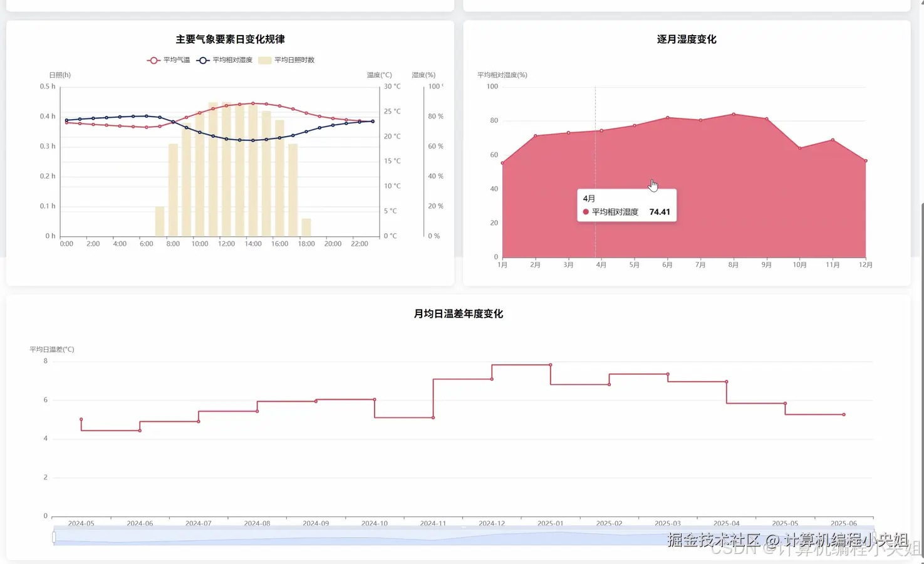Click the 4月 humidity data point
The image size is (924, 564).
pos(601,130)
